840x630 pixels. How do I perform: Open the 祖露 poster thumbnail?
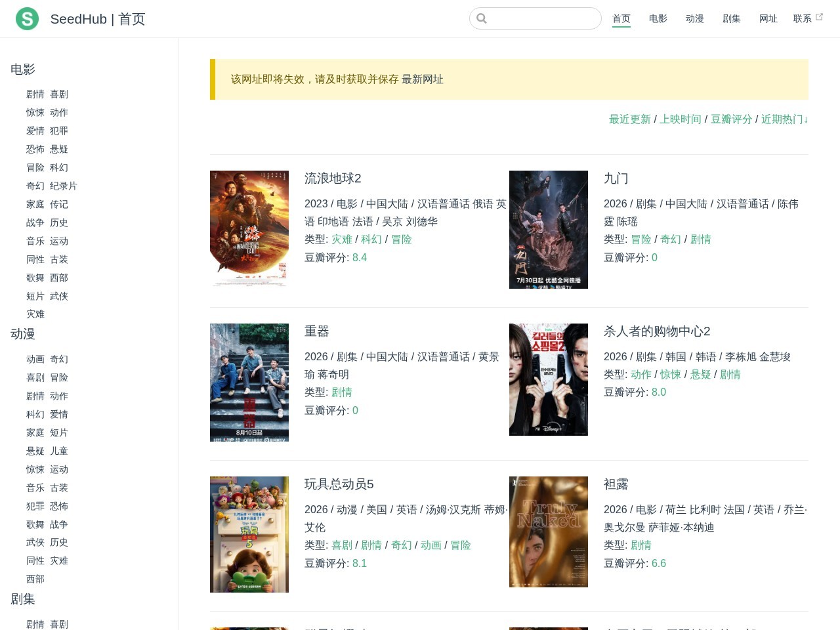tap(549, 532)
